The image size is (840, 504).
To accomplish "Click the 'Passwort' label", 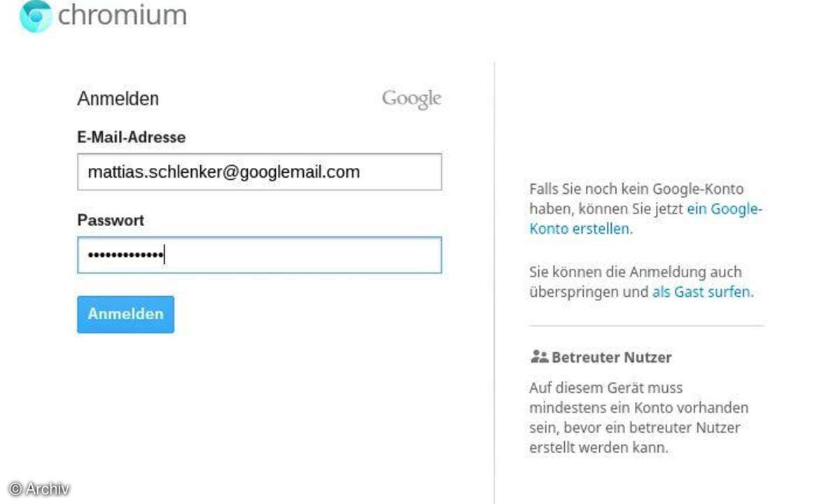I will click(111, 220).
